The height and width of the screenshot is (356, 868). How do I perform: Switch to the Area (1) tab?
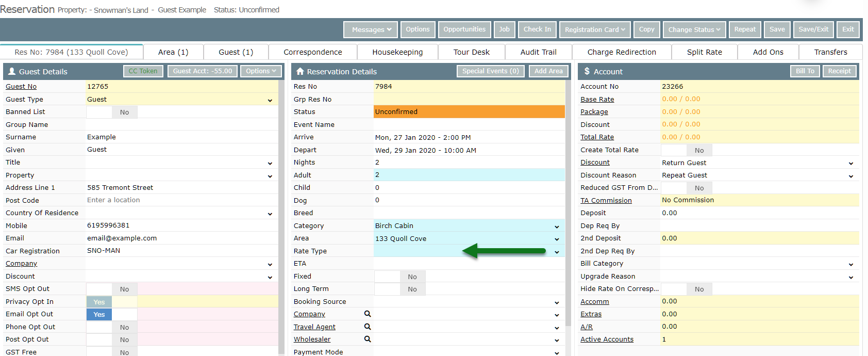coord(173,52)
